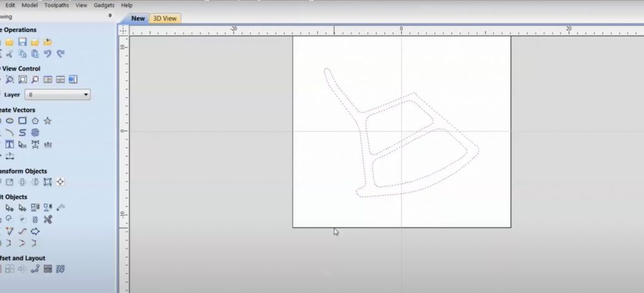Switch to the 3D View tab
Viewport: 644px width, 293px height.
165,19
